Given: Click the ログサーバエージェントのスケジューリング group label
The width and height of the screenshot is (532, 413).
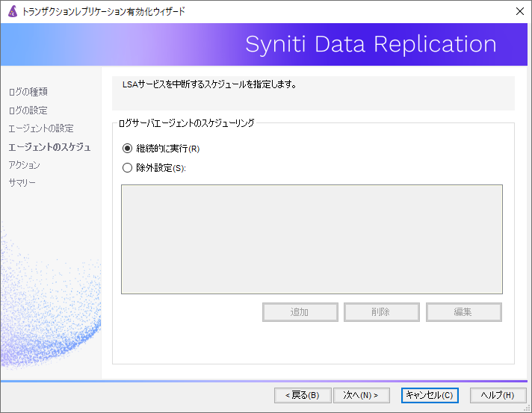Looking at the screenshot, I should (187, 123).
